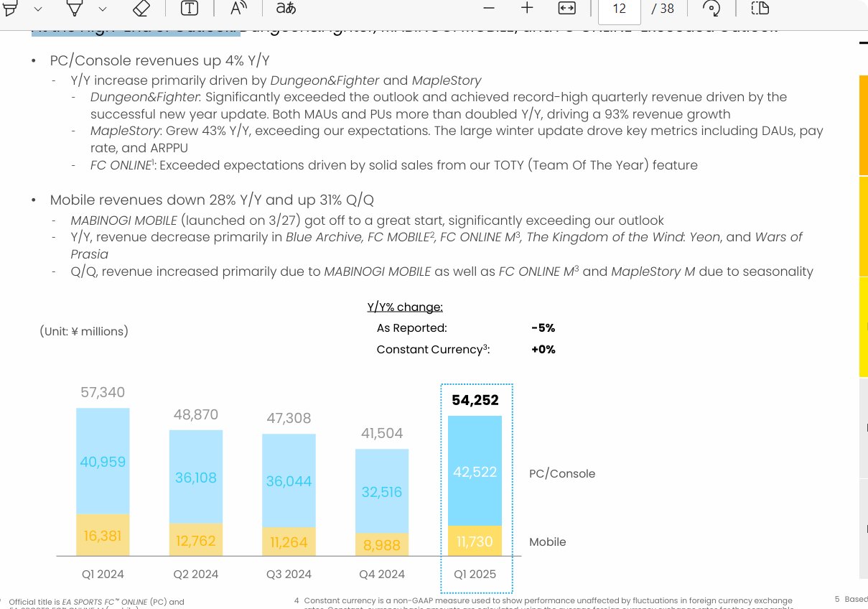Click the "+0%" constant currency value
Screen dimensions: 868x609
point(543,350)
